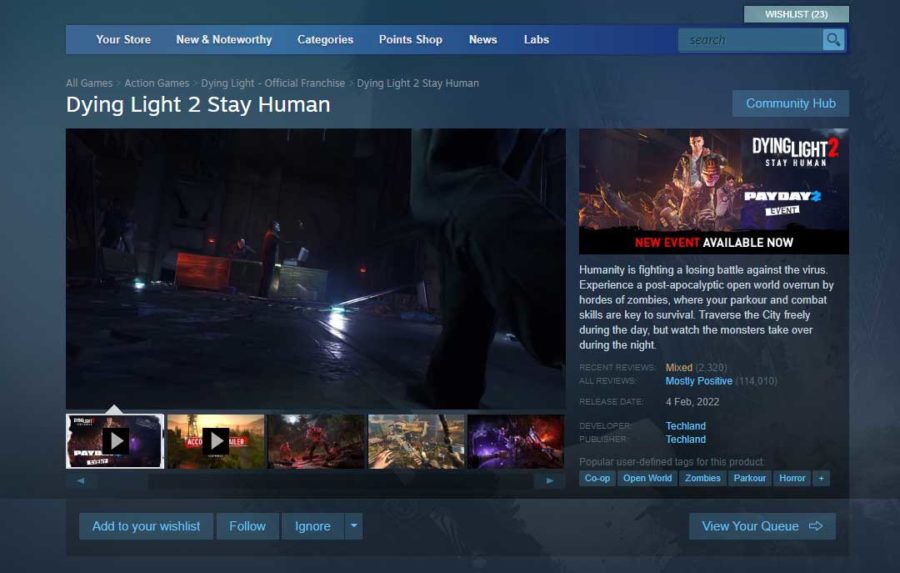Select the Co-op tag

(x=597, y=478)
